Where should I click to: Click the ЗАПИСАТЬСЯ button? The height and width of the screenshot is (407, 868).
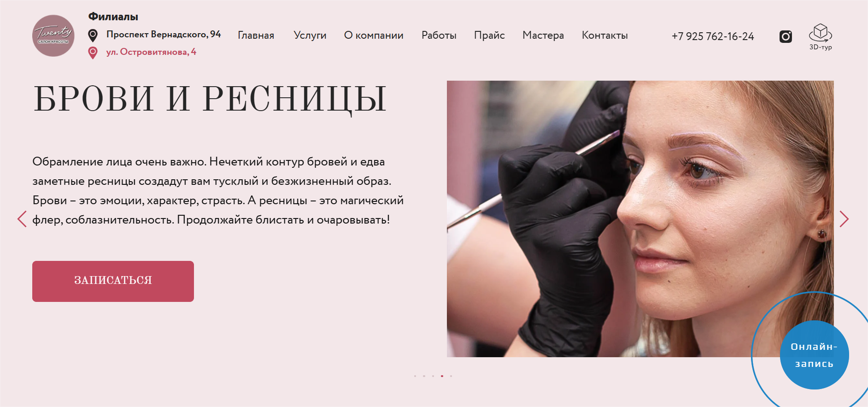[113, 281]
